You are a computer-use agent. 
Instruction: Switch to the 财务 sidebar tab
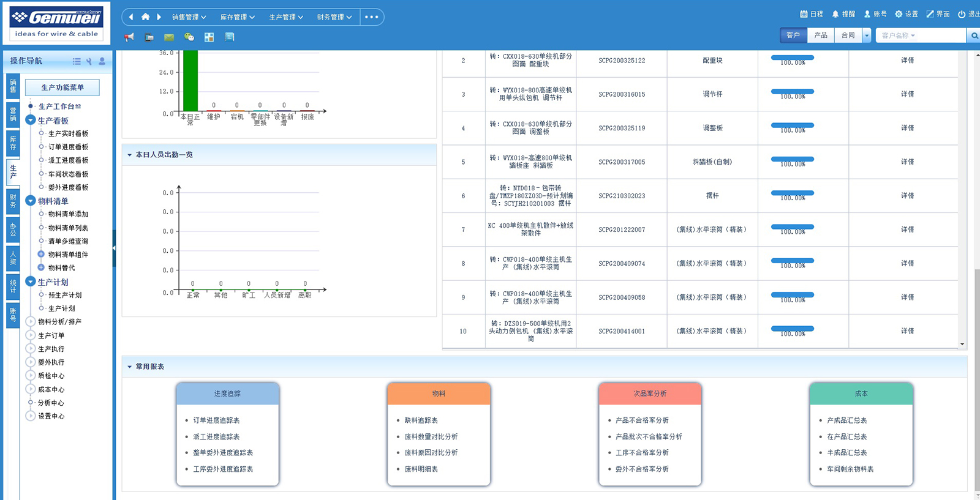pyautogui.click(x=13, y=201)
